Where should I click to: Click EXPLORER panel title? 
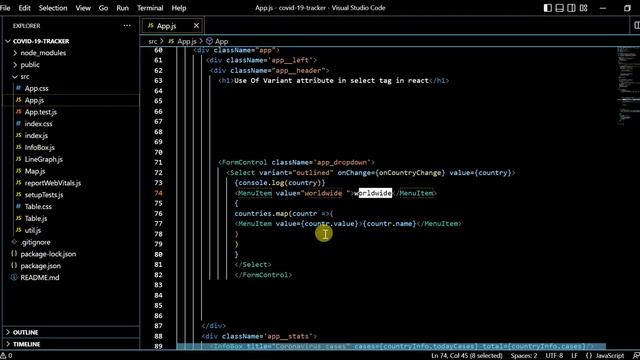27,26
